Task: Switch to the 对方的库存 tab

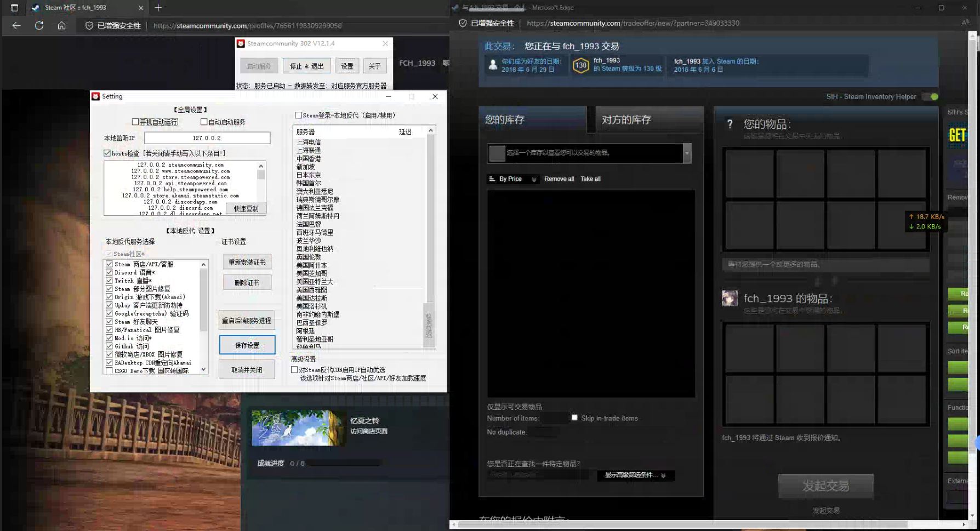Action: pos(626,119)
